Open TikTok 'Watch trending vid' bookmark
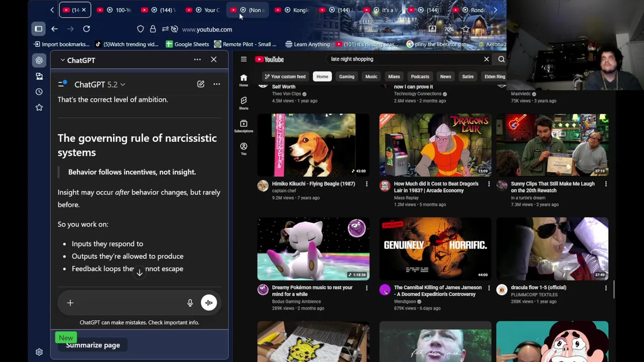Image resolution: width=644 pixels, height=362 pixels. click(x=126, y=44)
